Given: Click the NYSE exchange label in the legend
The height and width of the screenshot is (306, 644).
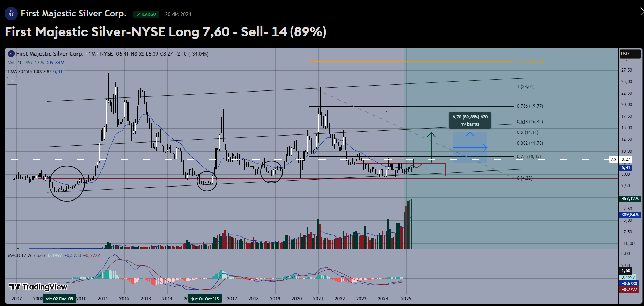Looking at the screenshot, I should pos(107,54).
